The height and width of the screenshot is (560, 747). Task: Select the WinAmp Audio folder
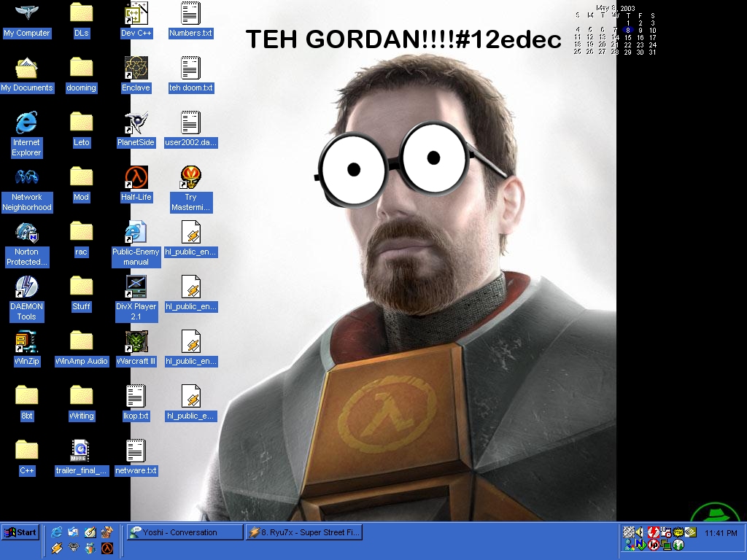[81, 349]
